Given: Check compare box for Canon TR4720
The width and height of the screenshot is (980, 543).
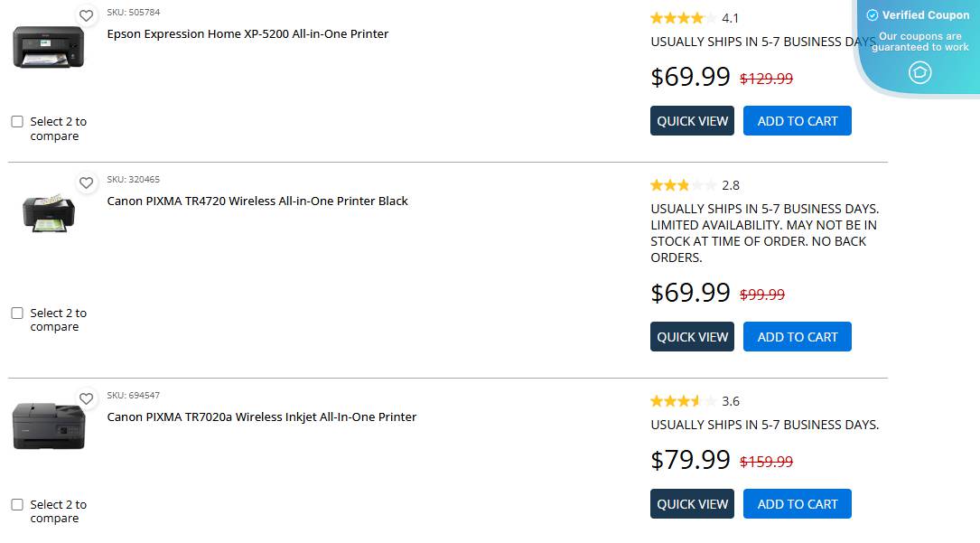Looking at the screenshot, I should (x=16, y=312).
